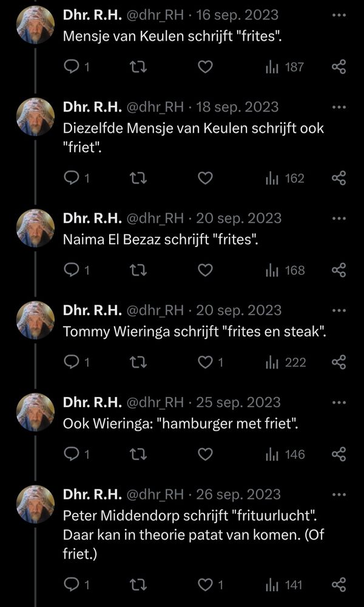Like the Naima El Bezaz "frites" tweet
The height and width of the screenshot is (607, 364).
(x=206, y=270)
